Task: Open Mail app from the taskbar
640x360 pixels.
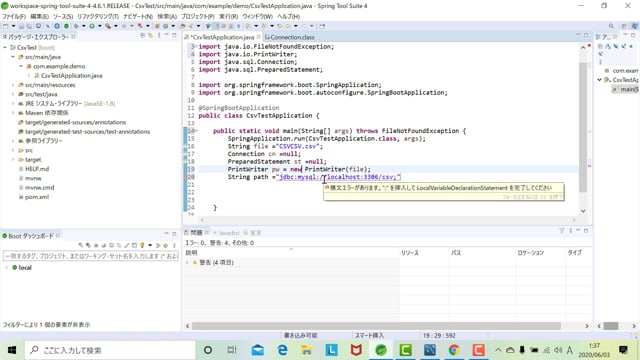Action: point(258,350)
